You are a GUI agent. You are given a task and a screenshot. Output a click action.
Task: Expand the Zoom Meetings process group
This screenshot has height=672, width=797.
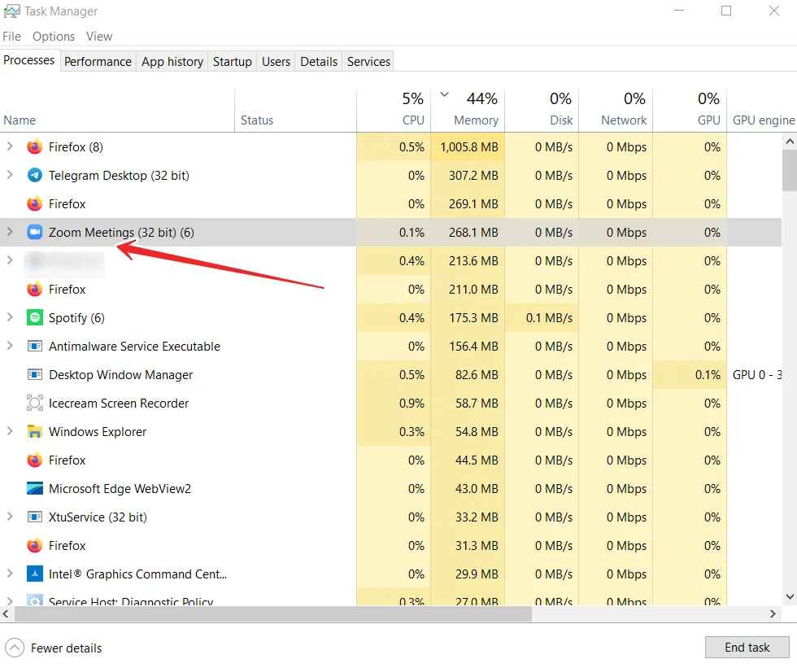pyautogui.click(x=10, y=232)
